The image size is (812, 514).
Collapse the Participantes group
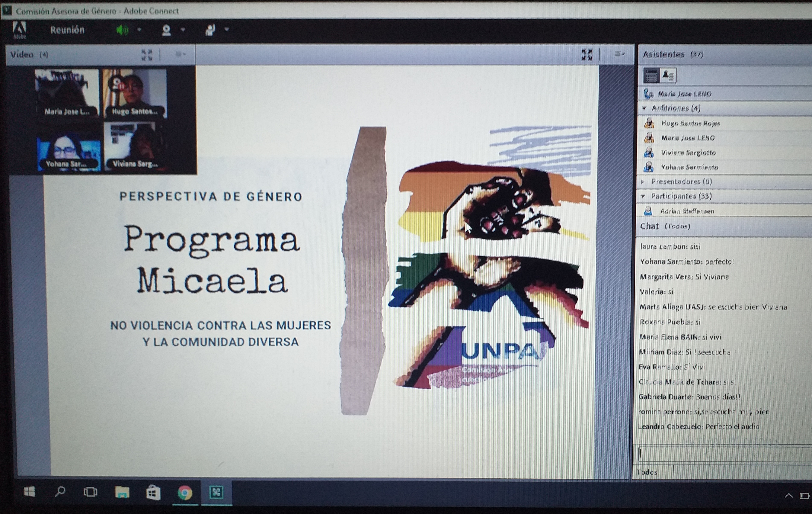[x=643, y=196]
